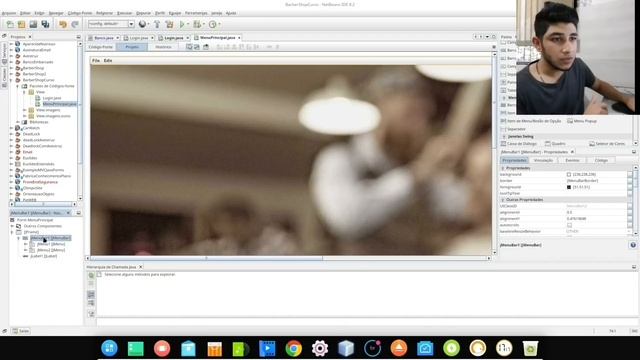Image resolution: width=640 pixels, height=360 pixels.
Task: Click the background color swatch
Action: coord(569,175)
